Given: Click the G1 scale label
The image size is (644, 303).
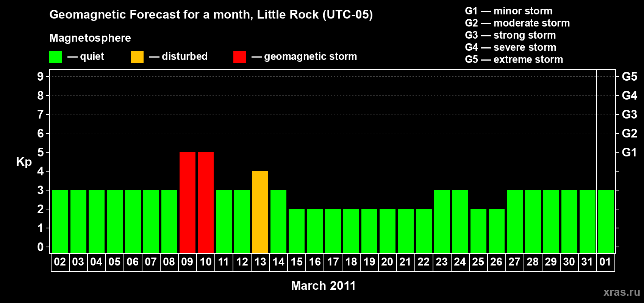Looking at the screenshot, I should click(629, 152).
